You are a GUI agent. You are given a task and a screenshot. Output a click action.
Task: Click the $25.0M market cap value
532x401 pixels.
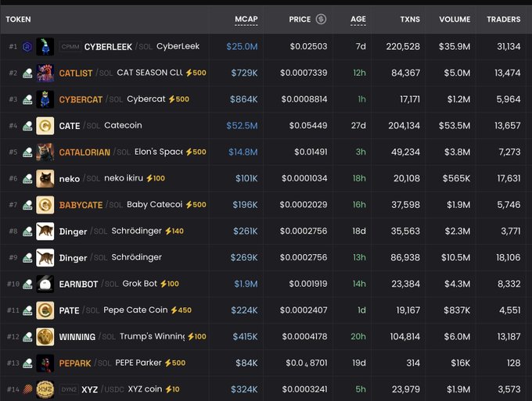pos(242,46)
